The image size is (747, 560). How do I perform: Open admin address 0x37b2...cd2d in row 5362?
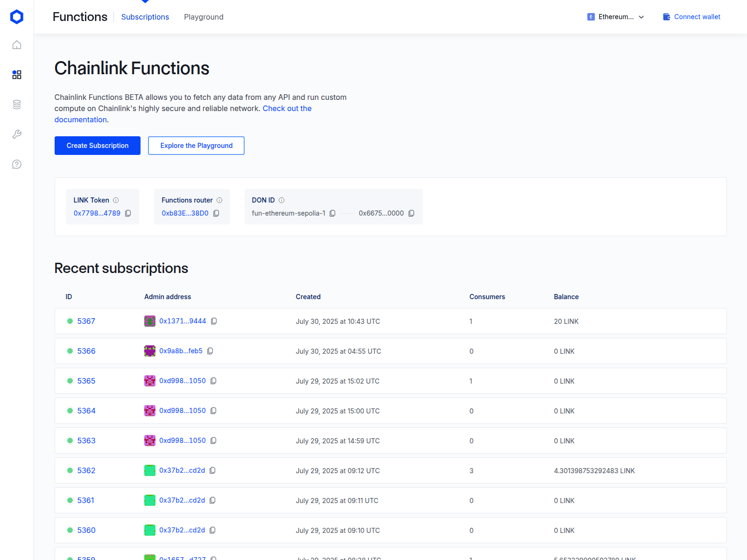tap(182, 470)
